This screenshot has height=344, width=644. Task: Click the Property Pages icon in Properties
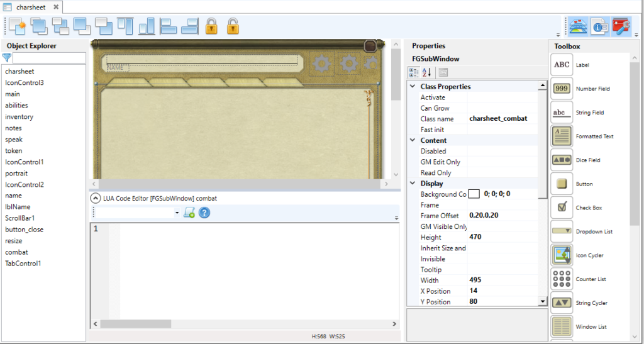443,73
